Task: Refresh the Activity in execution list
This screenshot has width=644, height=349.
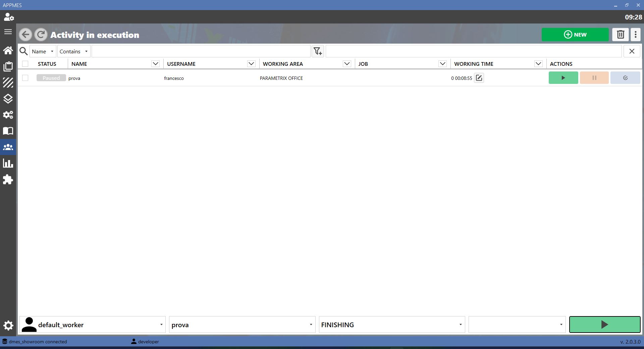Action: tap(41, 35)
